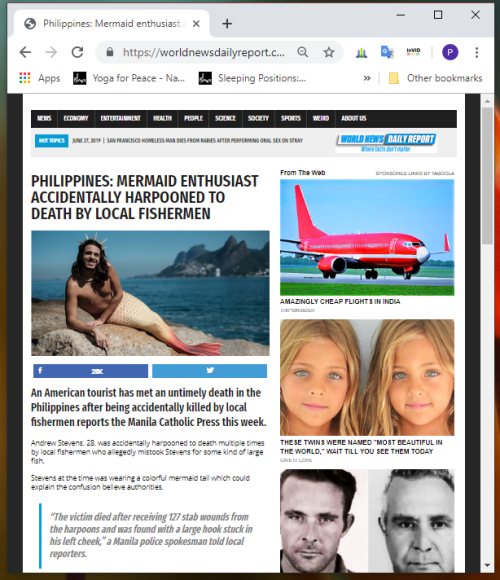This screenshot has height=580, width=500.
Task: Share the article on Twitter
Action: 209,371
